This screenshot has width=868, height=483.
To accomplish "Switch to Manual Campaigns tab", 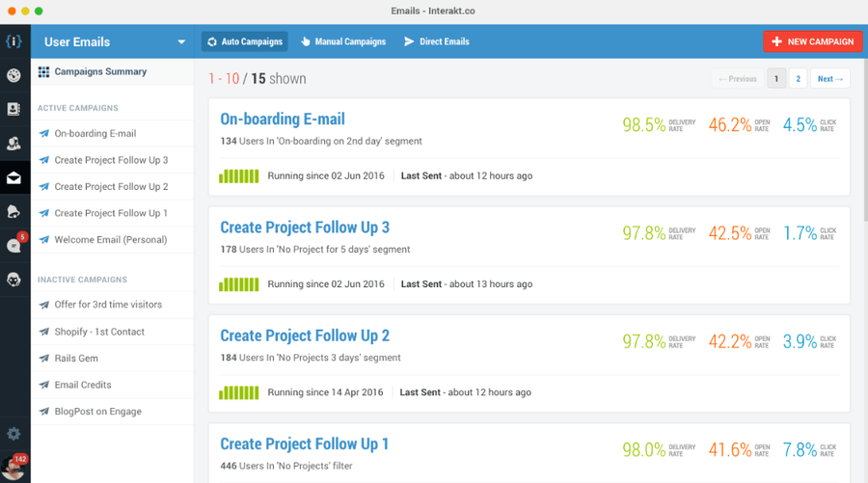I will click(x=343, y=41).
